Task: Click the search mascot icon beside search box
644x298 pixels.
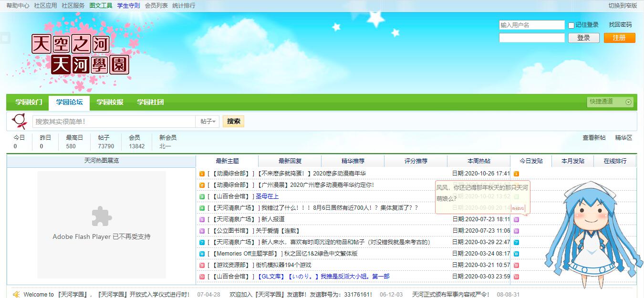Action: coord(19,121)
